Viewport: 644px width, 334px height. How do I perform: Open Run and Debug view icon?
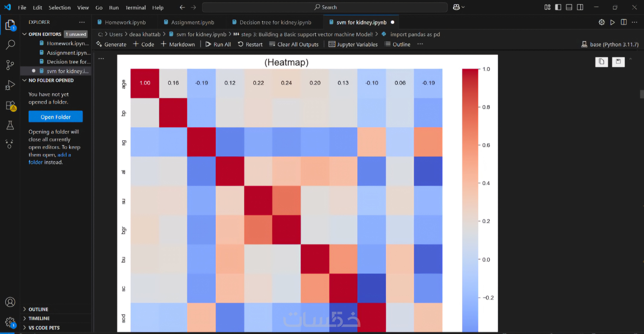10,85
